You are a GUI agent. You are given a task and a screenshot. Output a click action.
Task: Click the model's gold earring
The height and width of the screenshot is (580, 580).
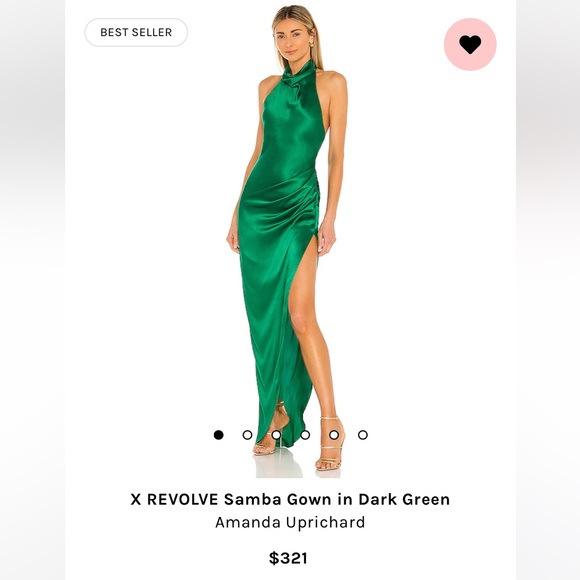tap(311, 44)
